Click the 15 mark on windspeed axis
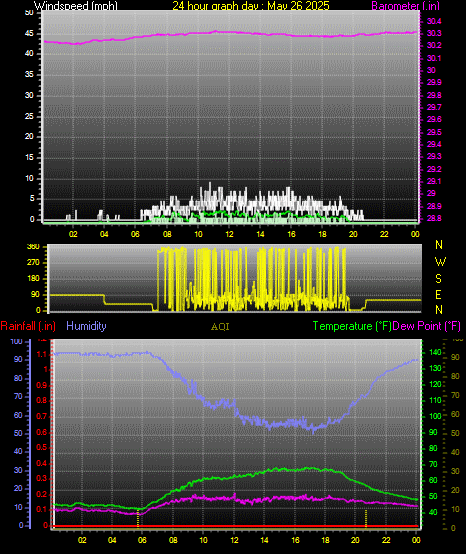Screen dimensions: 466x554 (x=29, y=157)
